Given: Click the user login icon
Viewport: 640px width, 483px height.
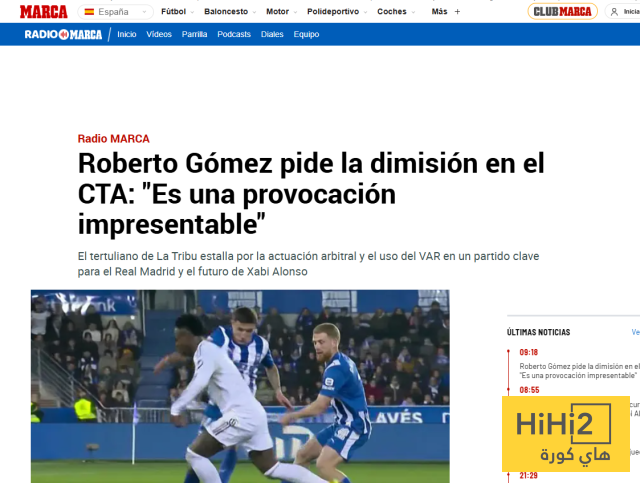Looking at the screenshot, I should click(615, 12).
